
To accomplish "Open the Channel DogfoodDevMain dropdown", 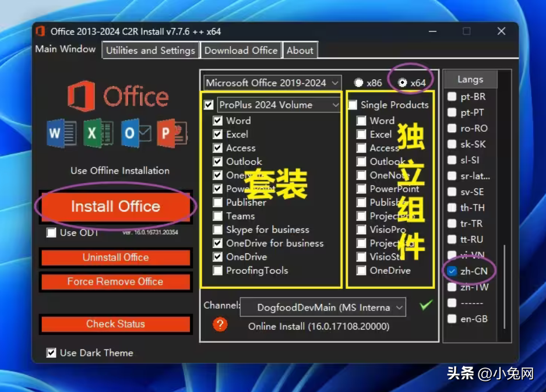I will [x=323, y=308].
